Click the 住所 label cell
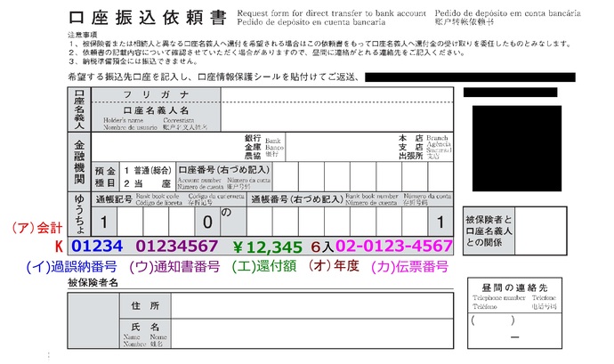The height and width of the screenshot is (364, 614). click(145, 305)
